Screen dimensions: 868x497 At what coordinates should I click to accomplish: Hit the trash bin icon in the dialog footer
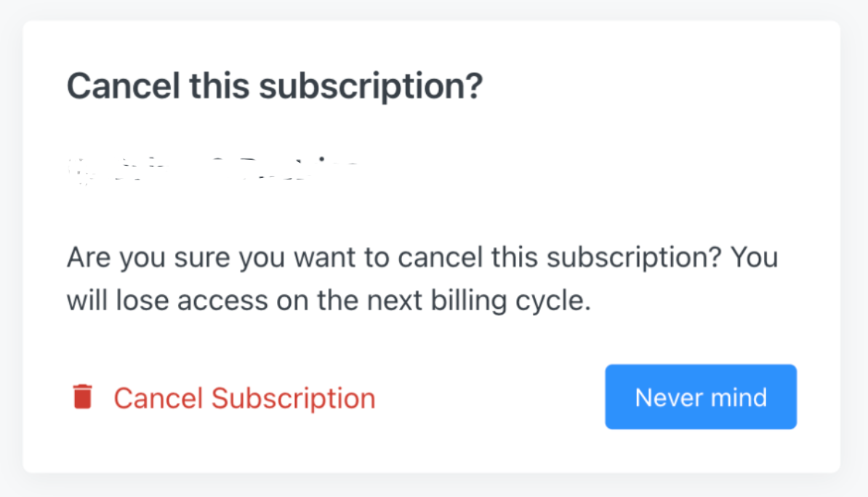[83, 397]
